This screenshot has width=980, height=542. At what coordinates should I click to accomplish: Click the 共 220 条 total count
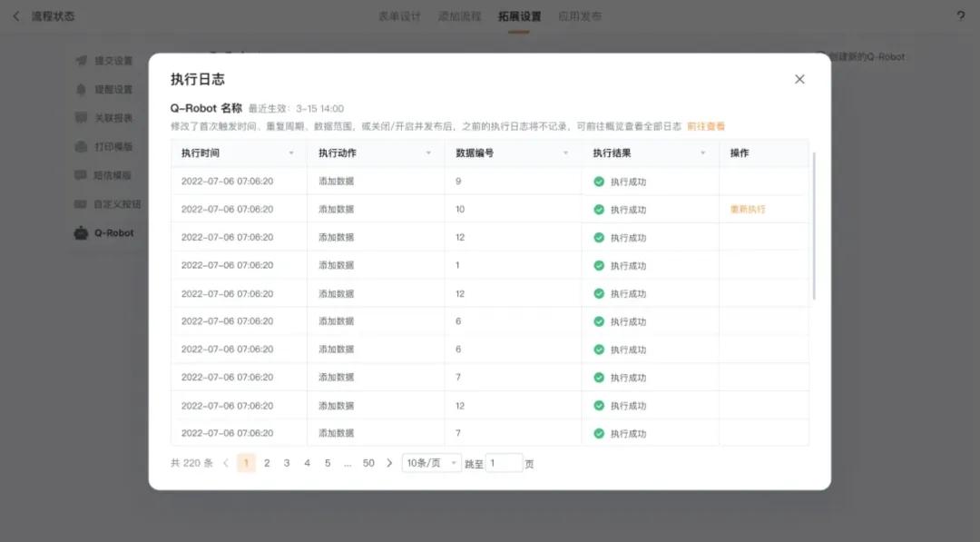(191, 463)
